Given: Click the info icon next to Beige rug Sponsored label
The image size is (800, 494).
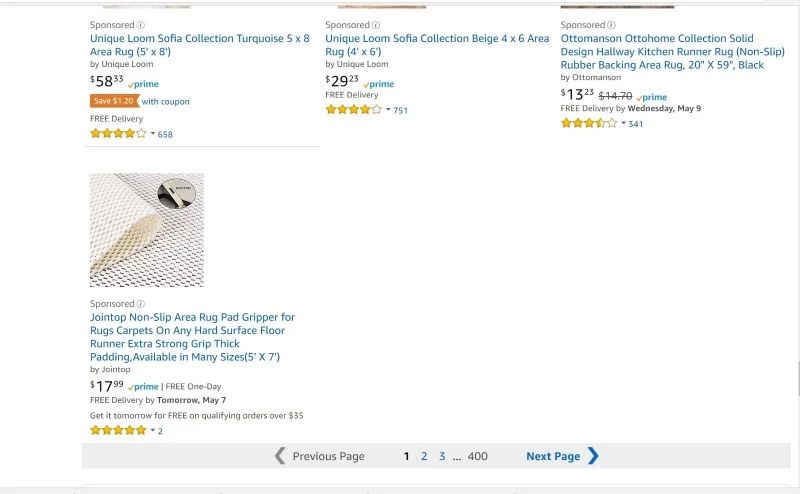Looking at the screenshot, I should pyautogui.click(x=375, y=25).
